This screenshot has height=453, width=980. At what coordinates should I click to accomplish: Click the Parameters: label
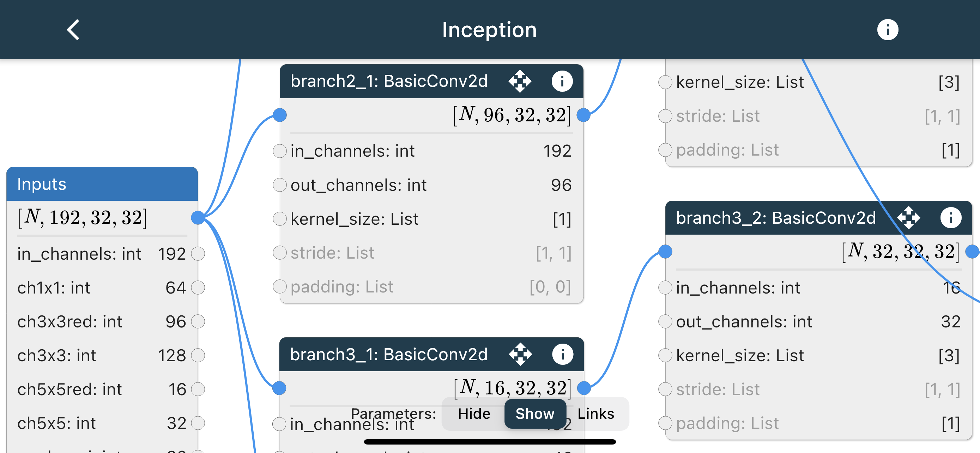click(393, 413)
